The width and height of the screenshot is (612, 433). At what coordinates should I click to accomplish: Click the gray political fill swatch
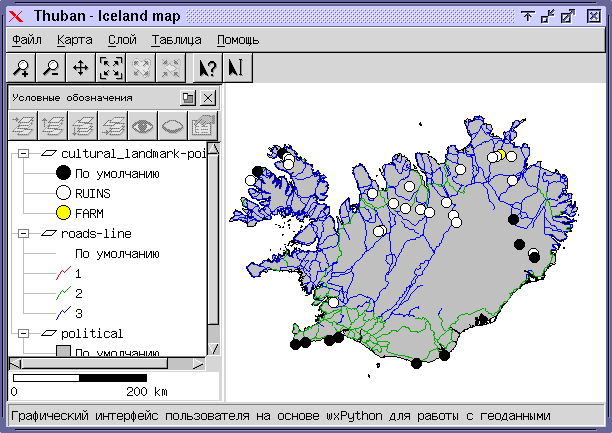pyautogui.click(x=63, y=351)
